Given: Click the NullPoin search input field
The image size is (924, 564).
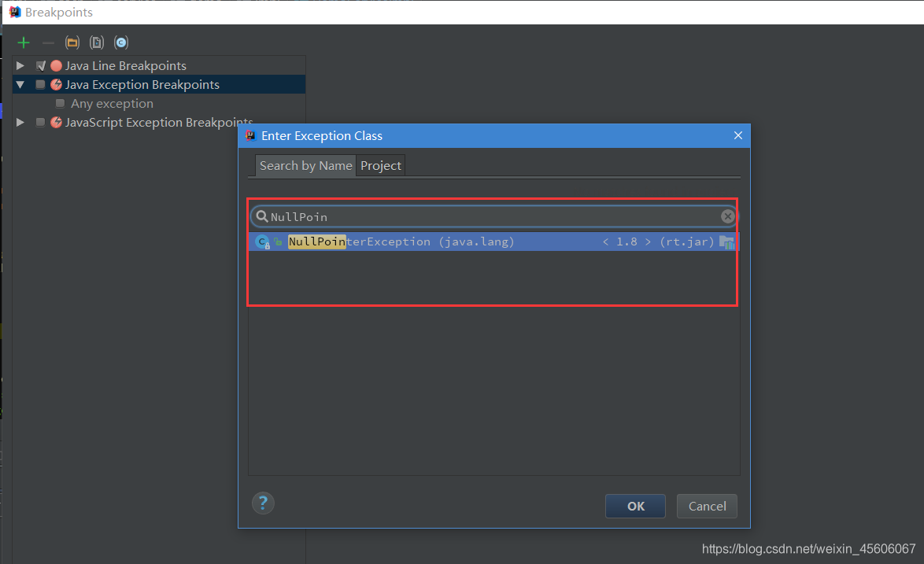Looking at the screenshot, I should point(493,216).
